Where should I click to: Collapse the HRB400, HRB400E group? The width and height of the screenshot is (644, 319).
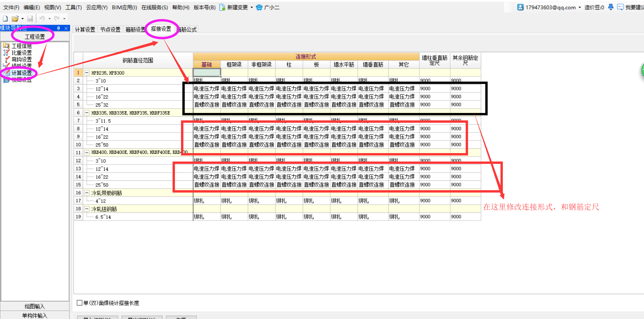[87, 152]
